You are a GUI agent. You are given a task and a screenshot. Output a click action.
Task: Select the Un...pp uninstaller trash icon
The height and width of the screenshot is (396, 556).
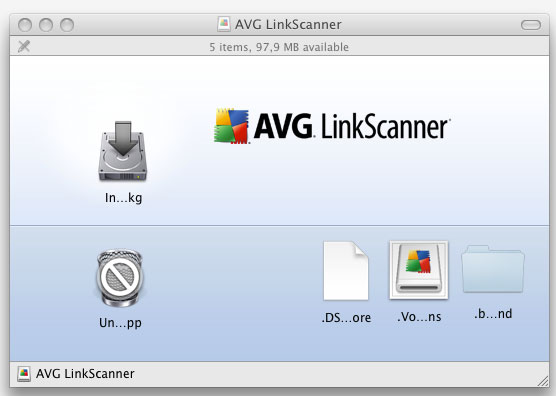tap(120, 278)
